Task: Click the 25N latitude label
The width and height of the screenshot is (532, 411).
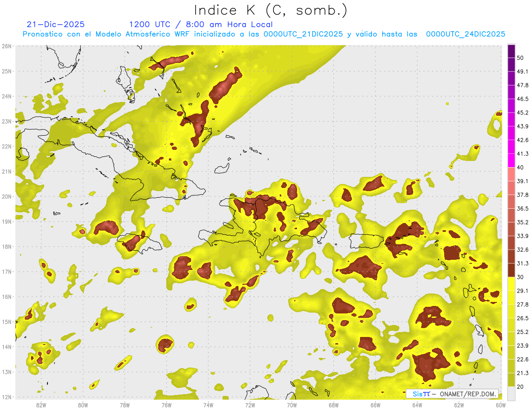Action: pos(6,71)
